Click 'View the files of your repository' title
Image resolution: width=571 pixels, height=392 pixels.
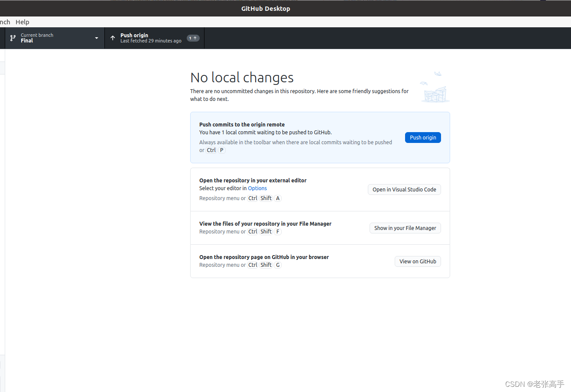[265, 224]
